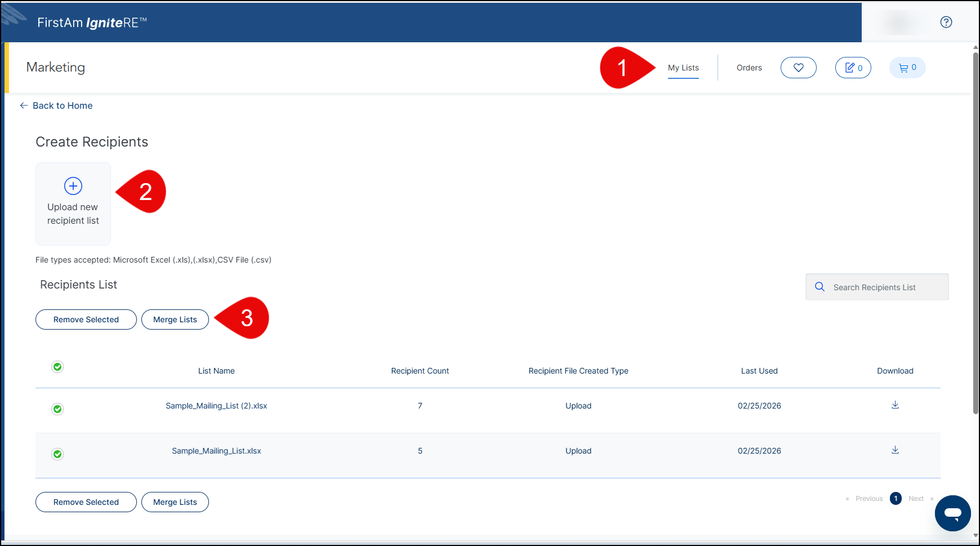
Task: Uncheck Sample_Mailing_List.xlsx row checkbox
Action: pos(57,454)
